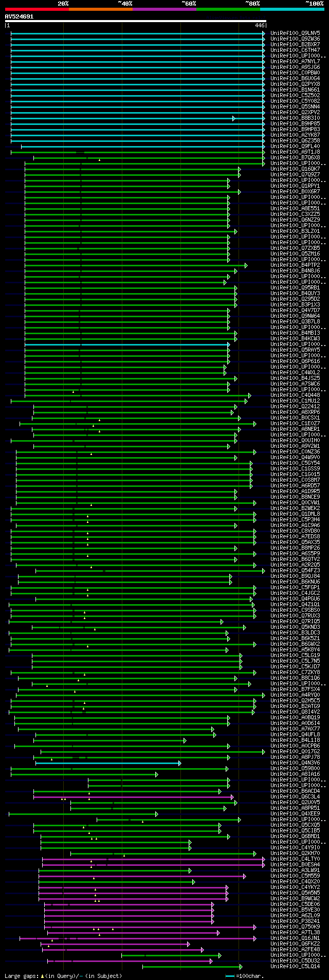Select the UniRef100_B4PTP2 label
This screenshot has height=980, width=329.
[x=295, y=265]
